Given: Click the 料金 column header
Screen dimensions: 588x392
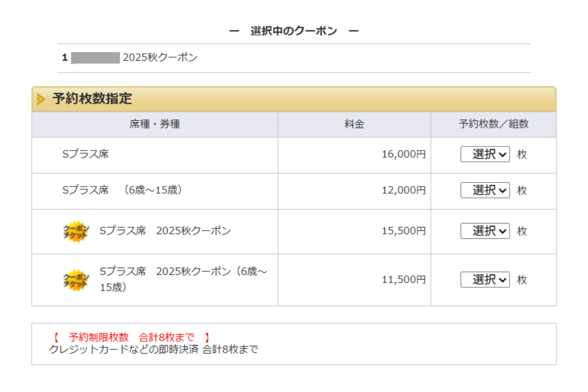Looking at the screenshot, I should coord(354,124).
